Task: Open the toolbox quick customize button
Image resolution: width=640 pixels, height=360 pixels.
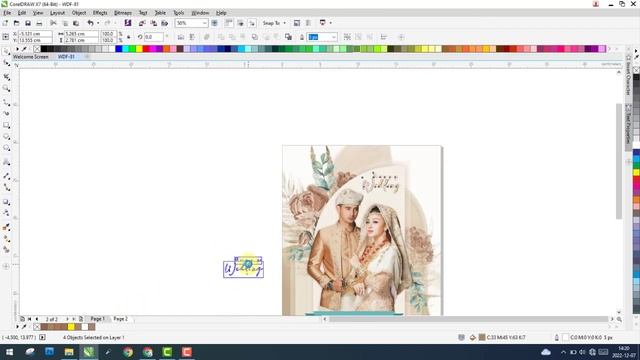Action: [x=6, y=267]
